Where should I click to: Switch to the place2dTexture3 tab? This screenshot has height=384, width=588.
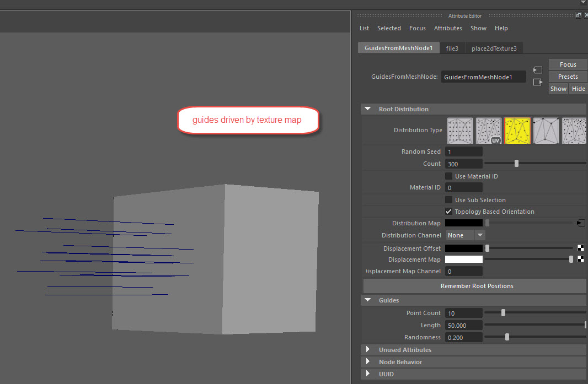click(494, 48)
